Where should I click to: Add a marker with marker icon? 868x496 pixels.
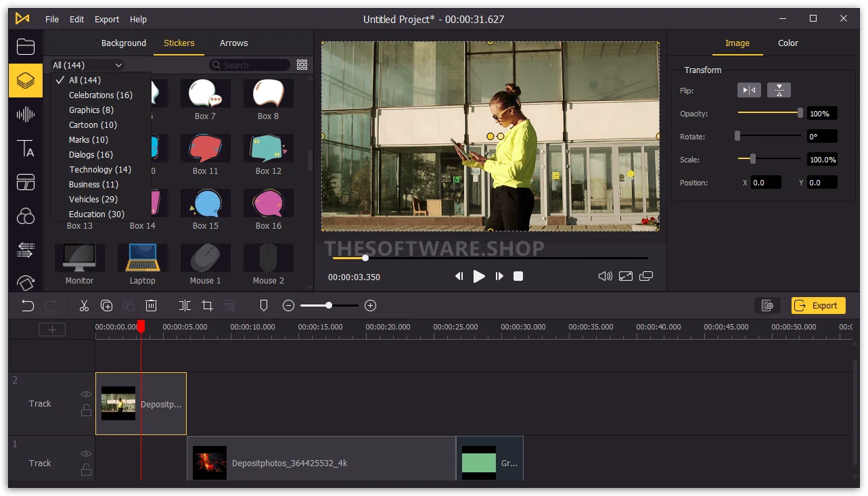(264, 306)
